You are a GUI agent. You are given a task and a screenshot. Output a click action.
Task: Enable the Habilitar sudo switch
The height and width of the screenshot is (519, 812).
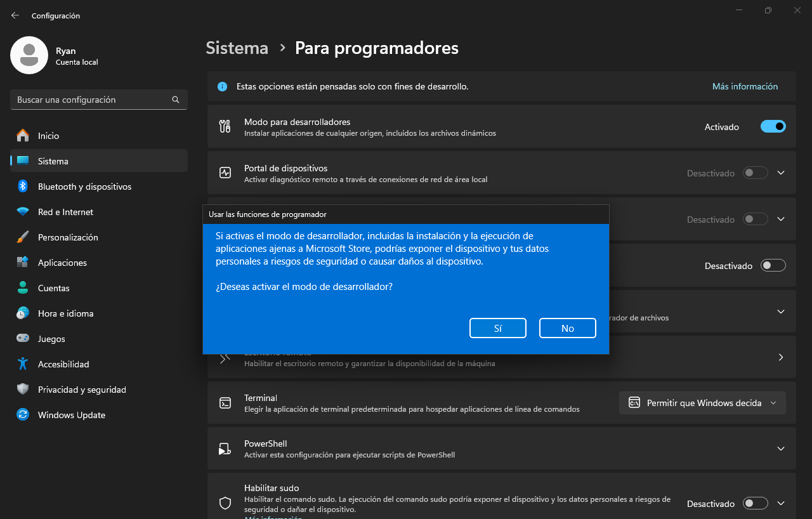coord(756,503)
